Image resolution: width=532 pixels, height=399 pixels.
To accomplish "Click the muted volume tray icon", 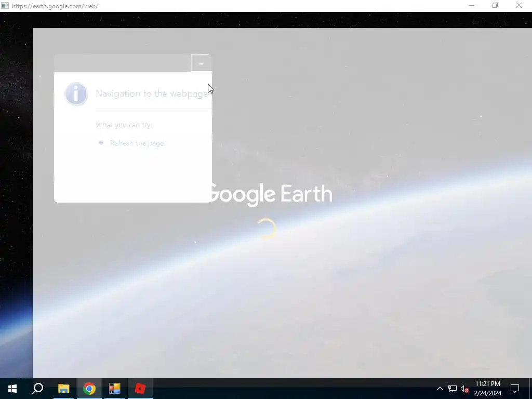I will (464, 389).
